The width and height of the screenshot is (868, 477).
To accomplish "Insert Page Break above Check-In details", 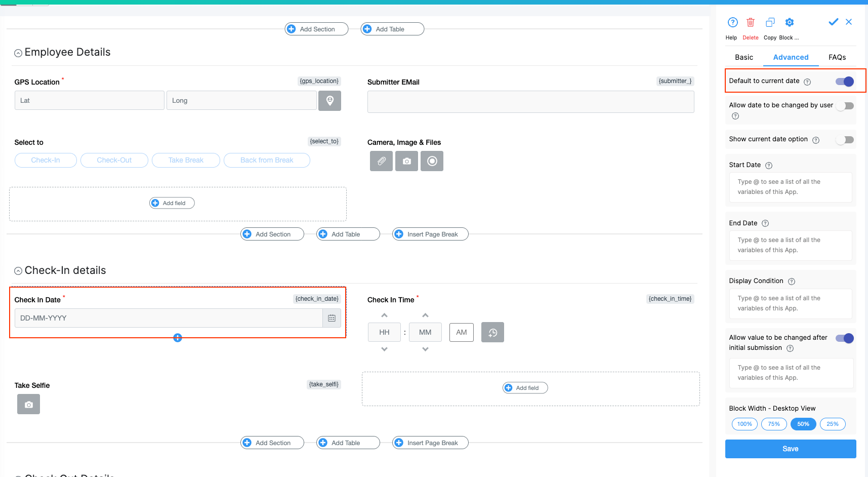I will (x=430, y=234).
